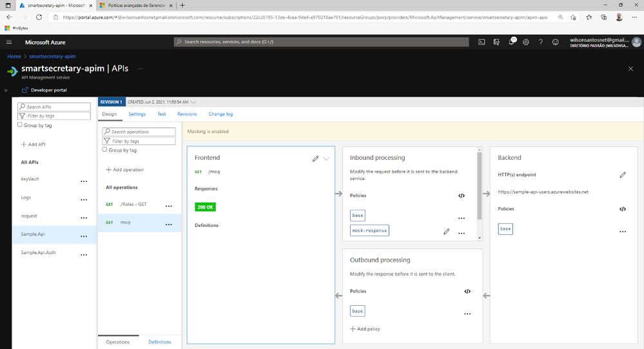Screen dimensions: 644x349
Task: Switch to the Test tab
Action: (x=162, y=114)
